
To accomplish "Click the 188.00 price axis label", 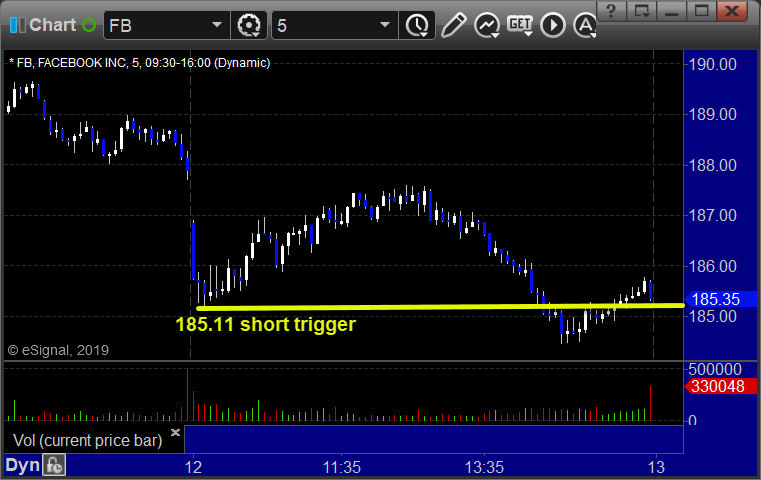I will pos(712,165).
